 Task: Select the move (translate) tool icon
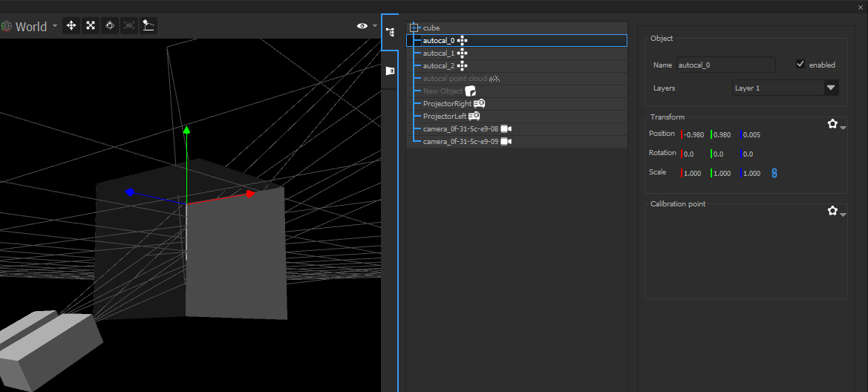pyautogui.click(x=71, y=26)
